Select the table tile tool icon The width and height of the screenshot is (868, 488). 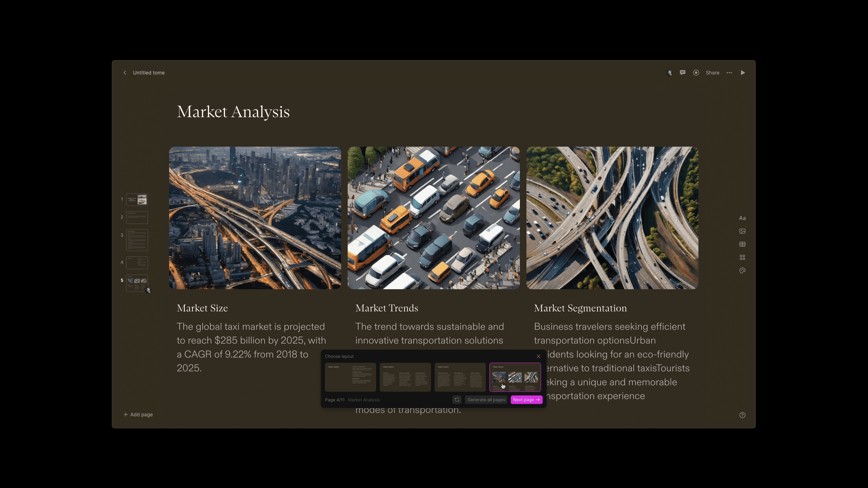(x=742, y=244)
